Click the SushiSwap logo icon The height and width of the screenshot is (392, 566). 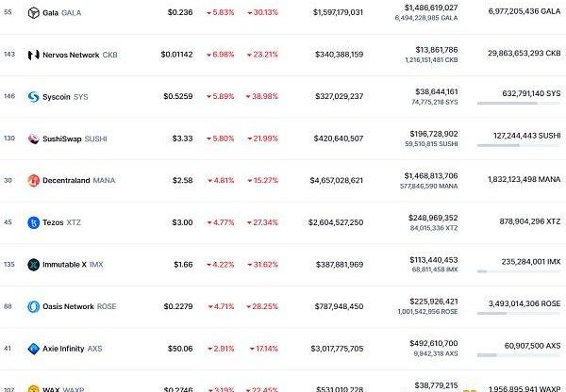tap(34, 139)
